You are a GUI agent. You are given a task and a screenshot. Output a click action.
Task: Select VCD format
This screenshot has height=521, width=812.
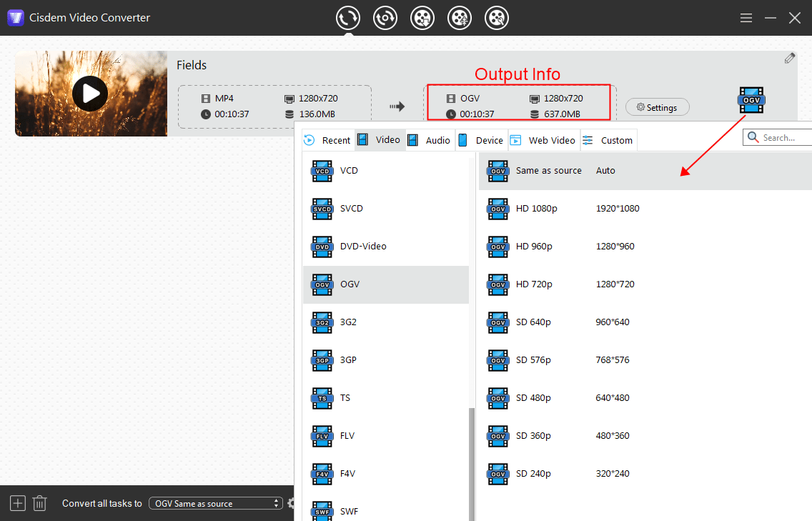386,171
